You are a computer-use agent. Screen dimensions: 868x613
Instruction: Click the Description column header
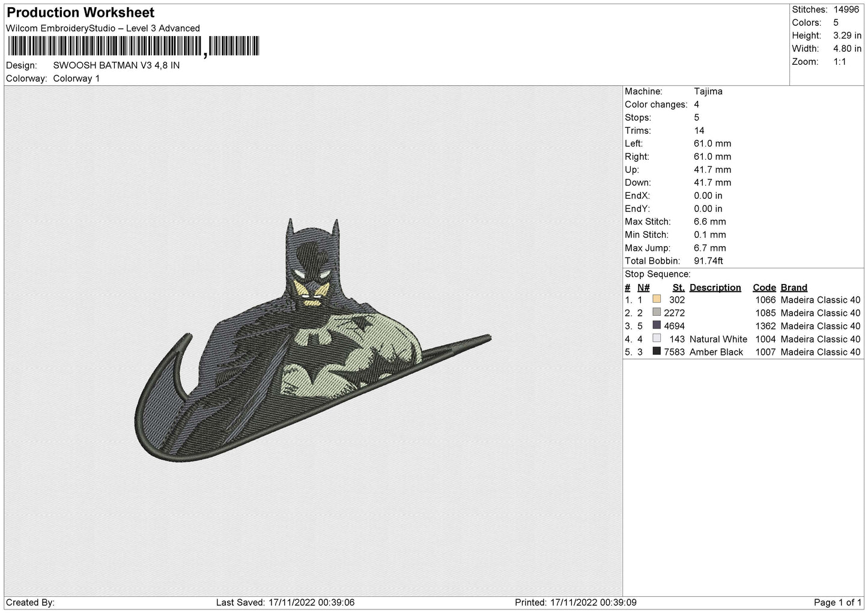[x=715, y=288]
